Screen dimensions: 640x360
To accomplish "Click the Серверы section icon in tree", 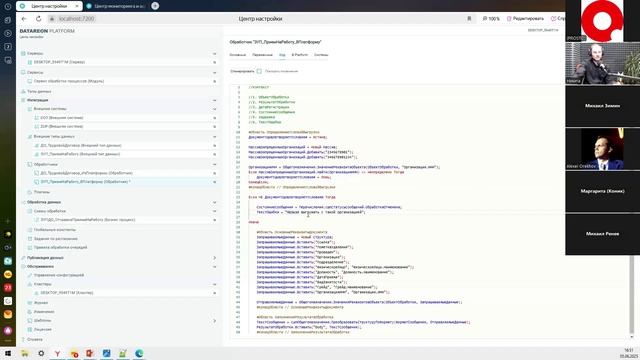I will (x=23, y=53).
